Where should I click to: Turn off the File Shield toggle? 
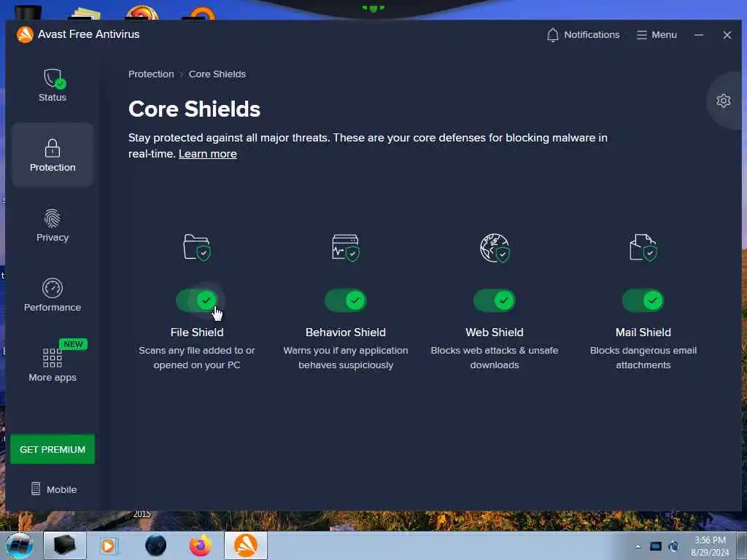(197, 300)
